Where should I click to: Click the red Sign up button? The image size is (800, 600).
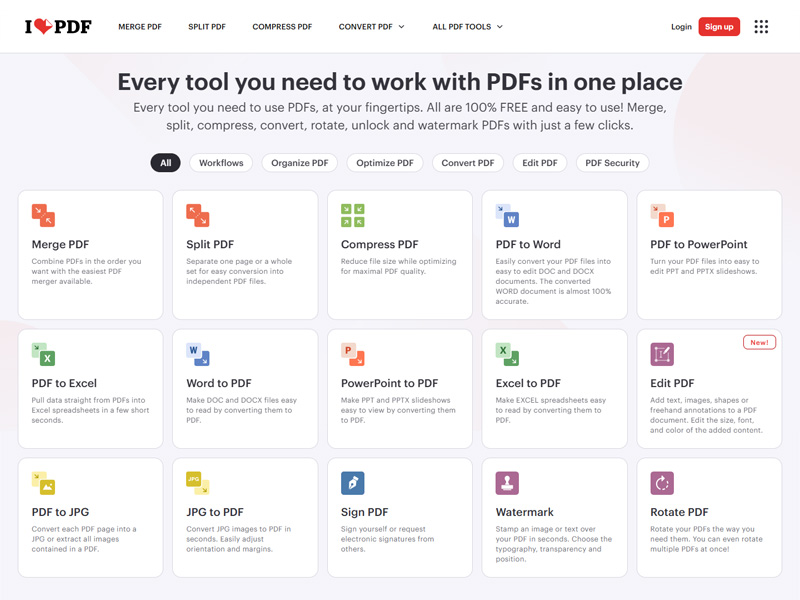[719, 26]
